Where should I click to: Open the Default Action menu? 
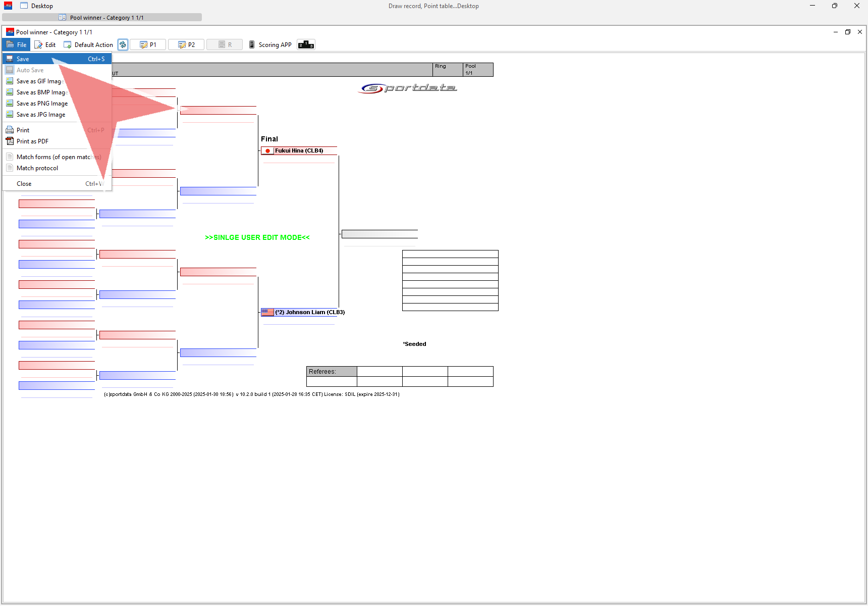[88, 45]
